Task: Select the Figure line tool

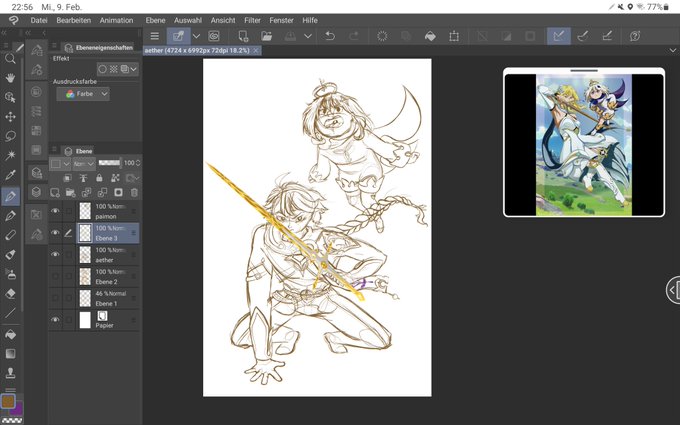Action: click(x=10, y=313)
